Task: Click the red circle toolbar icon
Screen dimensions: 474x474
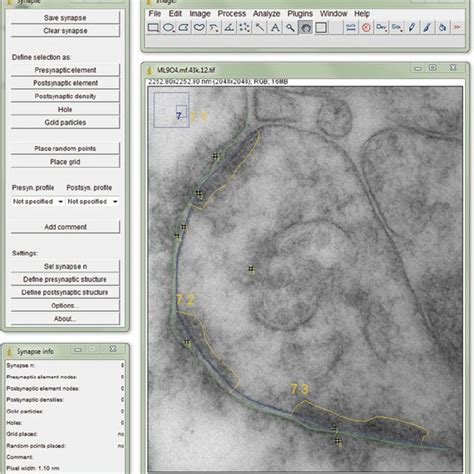Action: click(366, 28)
